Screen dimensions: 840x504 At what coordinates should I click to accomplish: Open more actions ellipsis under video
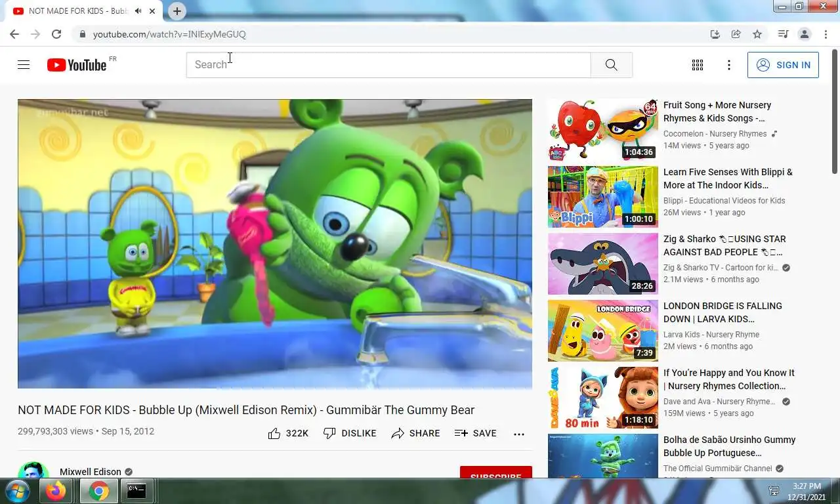pyautogui.click(x=519, y=434)
